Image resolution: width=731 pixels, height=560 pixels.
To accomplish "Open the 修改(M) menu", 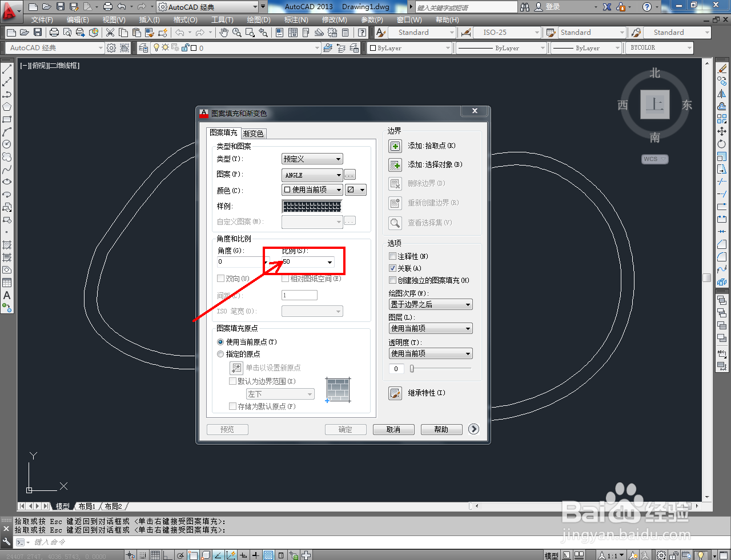I will [x=334, y=20].
